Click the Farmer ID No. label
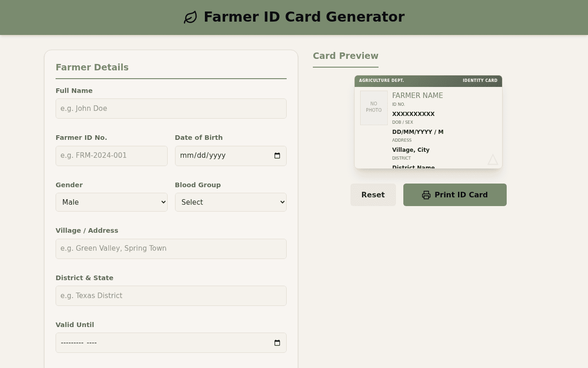Viewport: 588px width, 368px height. 81,138
